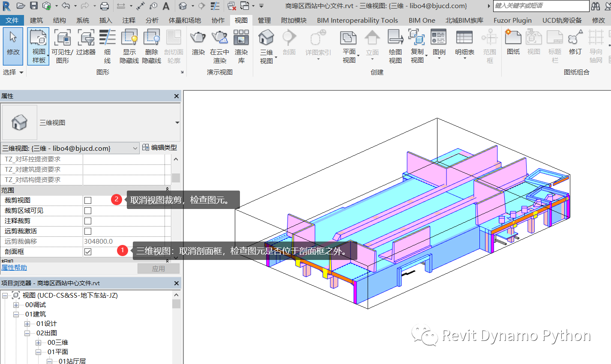Switch to the 建筑 ribbon tab

[36, 21]
